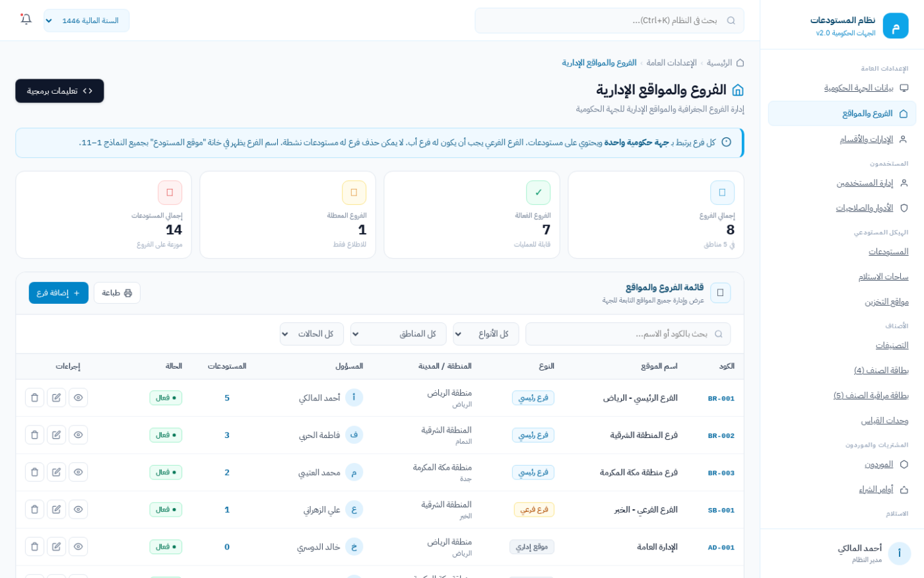Click the notifications bell icon
This screenshot has width=924, height=578.
[26, 19]
